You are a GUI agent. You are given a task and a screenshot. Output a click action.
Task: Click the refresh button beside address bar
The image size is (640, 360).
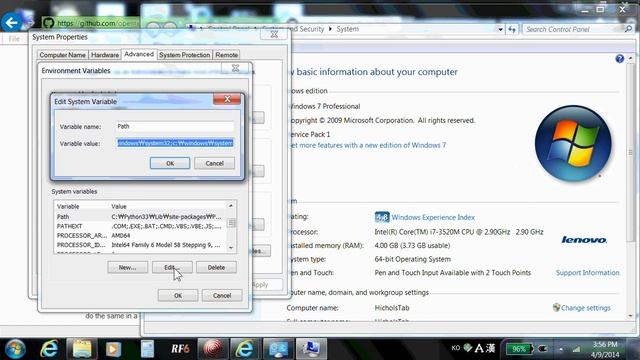pos(512,29)
